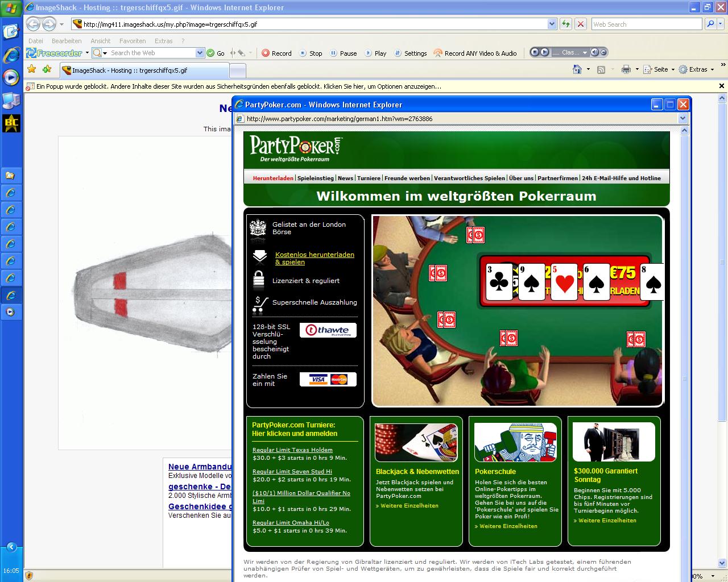Click the Web Search input field
The image size is (728, 582).
(x=646, y=24)
